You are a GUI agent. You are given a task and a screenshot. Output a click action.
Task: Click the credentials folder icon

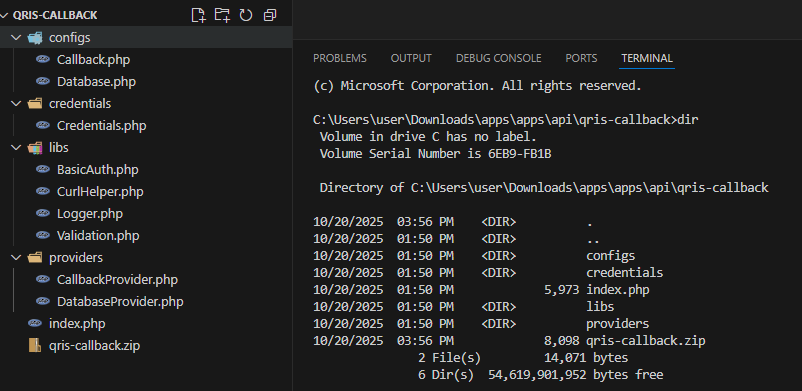(x=34, y=103)
